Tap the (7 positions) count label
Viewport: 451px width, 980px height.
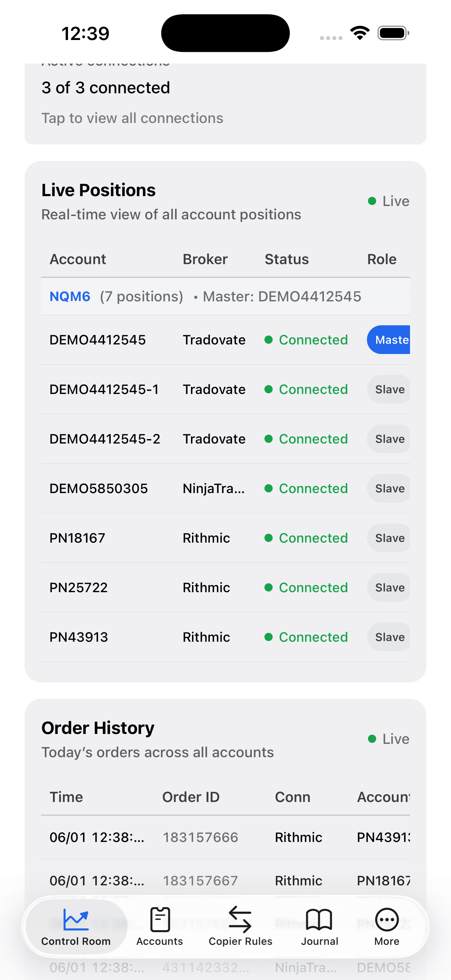(x=141, y=296)
